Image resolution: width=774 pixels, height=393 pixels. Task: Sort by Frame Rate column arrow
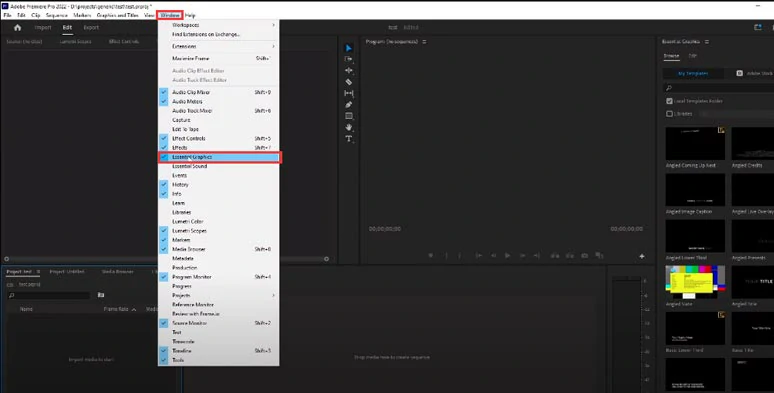coord(134,310)
